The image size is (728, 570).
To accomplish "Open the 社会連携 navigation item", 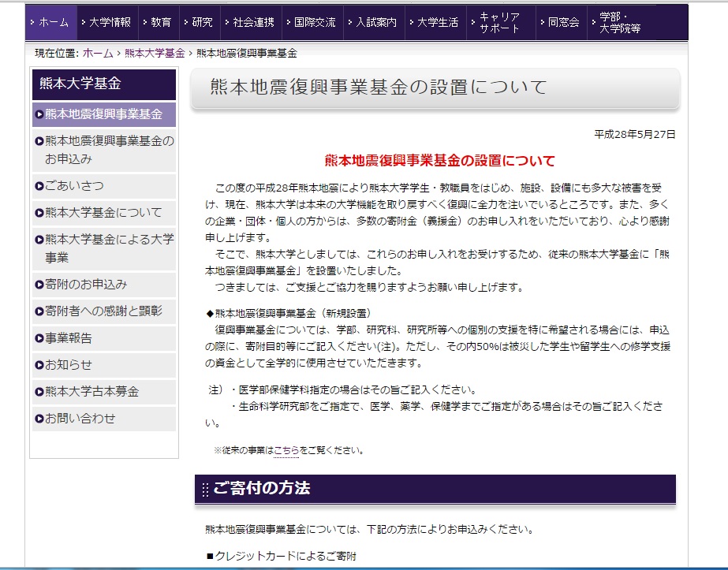I will pyautogui.click(x=251, y=22).
